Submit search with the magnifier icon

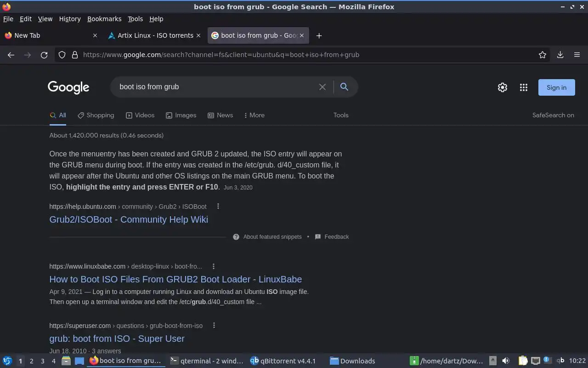click(x=344, y=87)
